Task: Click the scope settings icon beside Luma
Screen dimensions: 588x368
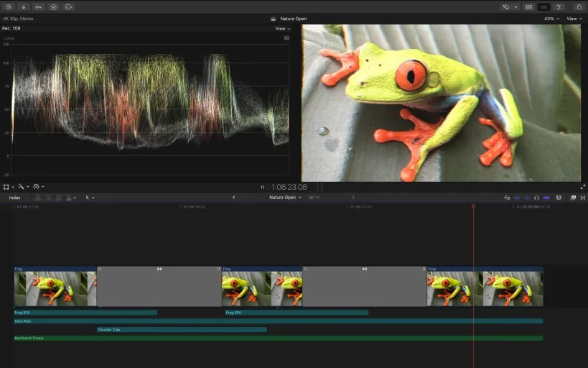Action: point(287,38)
